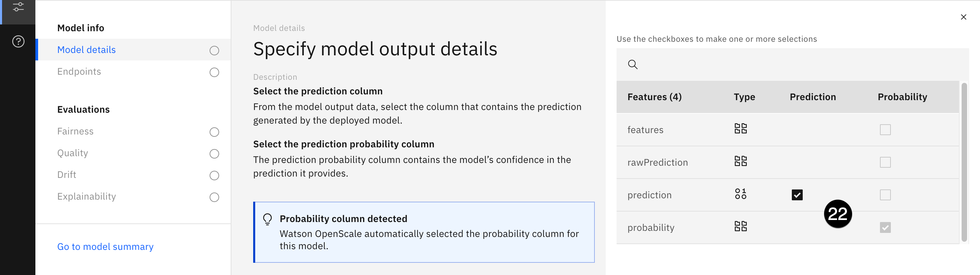Image resolution: width=980 pixels, height=275 pixels.
Task: Close the column selection panel
Action: [963, 17]
